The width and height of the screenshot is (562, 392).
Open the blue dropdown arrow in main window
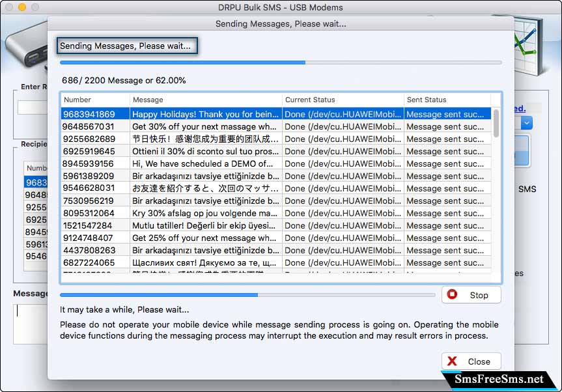[527, 123]
